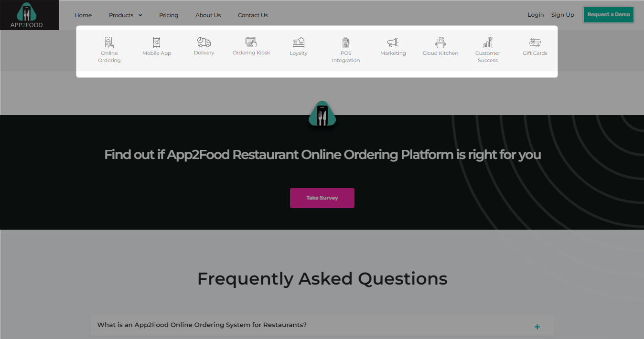The image size is (644, 339).
Task: Click the Gift Cards label text
Action: (535, 53)
